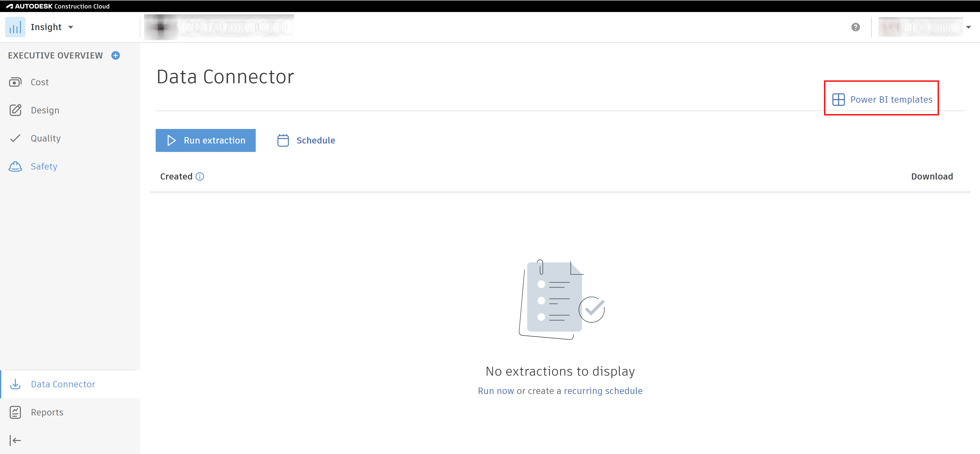The image size is (980, 454).
Task: Click the Safety hard hat icon
Action: coord(15,167)
